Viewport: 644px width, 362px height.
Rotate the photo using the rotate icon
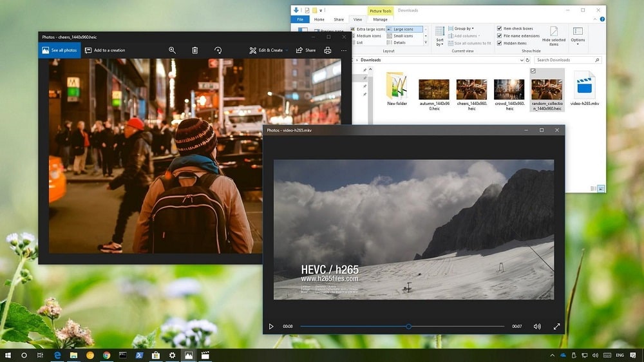coord(218,50)
